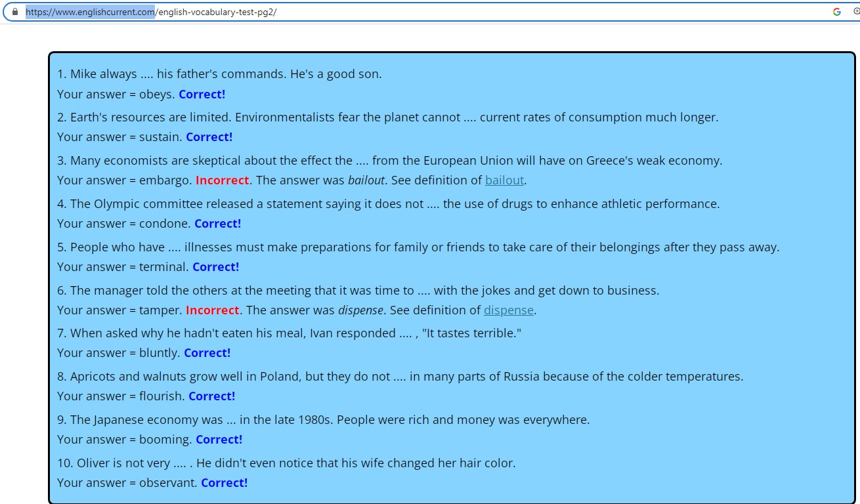Click the red Incorrect label for 'embargo'
The width and height of the screenshot is (860, 504).
point(223,180)
